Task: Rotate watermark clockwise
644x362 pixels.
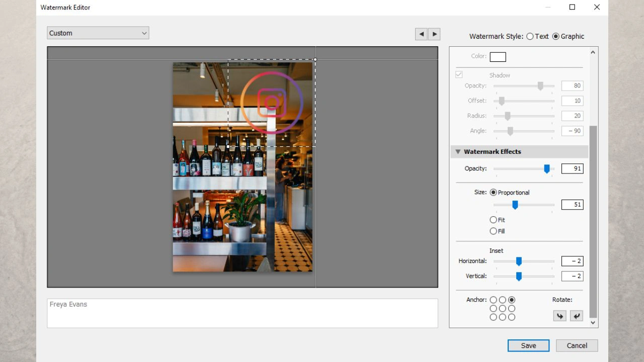Action: [x=577, y=316]
